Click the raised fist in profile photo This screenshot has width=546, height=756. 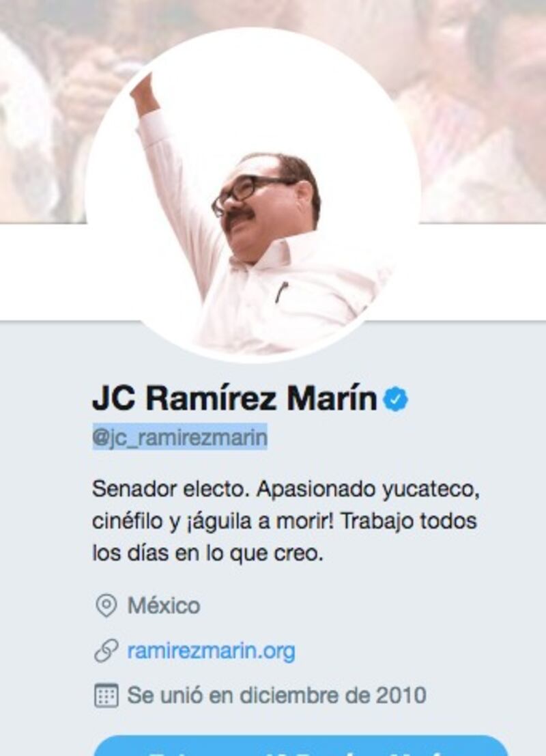click(x=144, y=94)
